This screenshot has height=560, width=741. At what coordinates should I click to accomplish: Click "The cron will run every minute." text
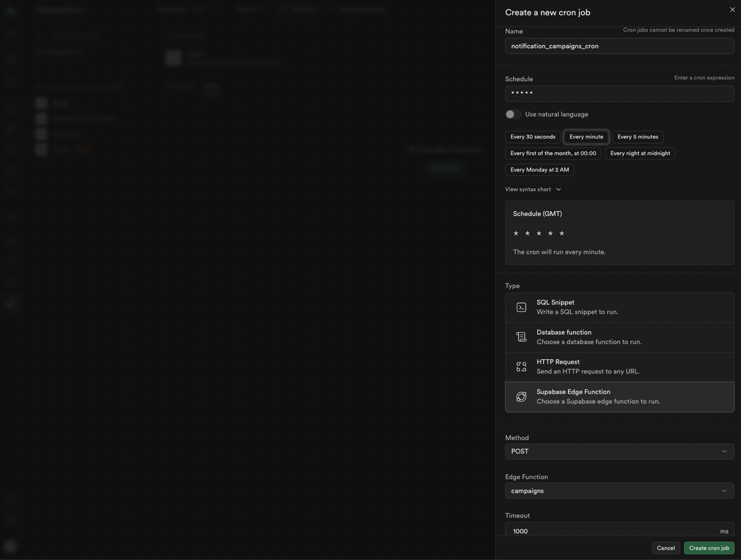pyautogui.click(x=559, y=252)
